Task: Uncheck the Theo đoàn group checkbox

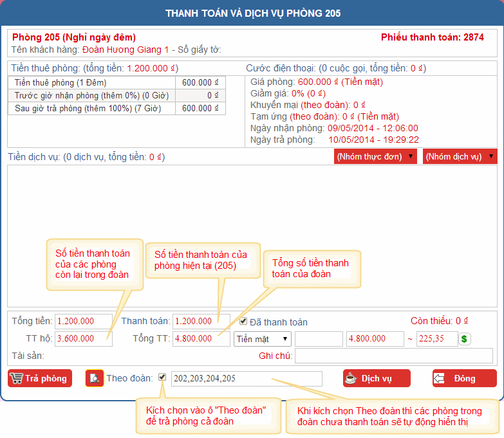Action: pyautogui.click(x=162, y=378)
